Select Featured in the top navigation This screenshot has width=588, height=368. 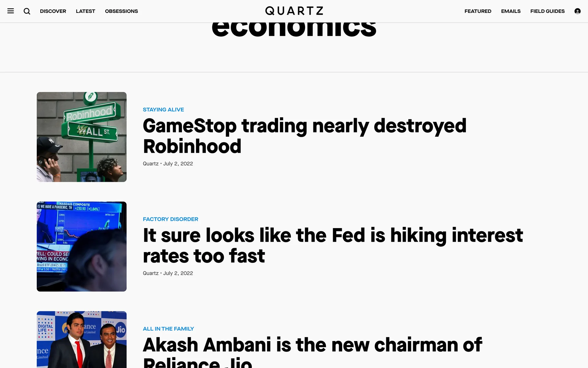point(478,11)
